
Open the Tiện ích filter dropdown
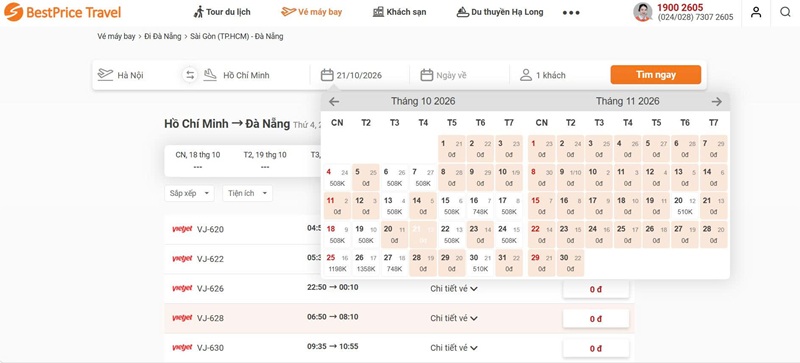(247, 193)
